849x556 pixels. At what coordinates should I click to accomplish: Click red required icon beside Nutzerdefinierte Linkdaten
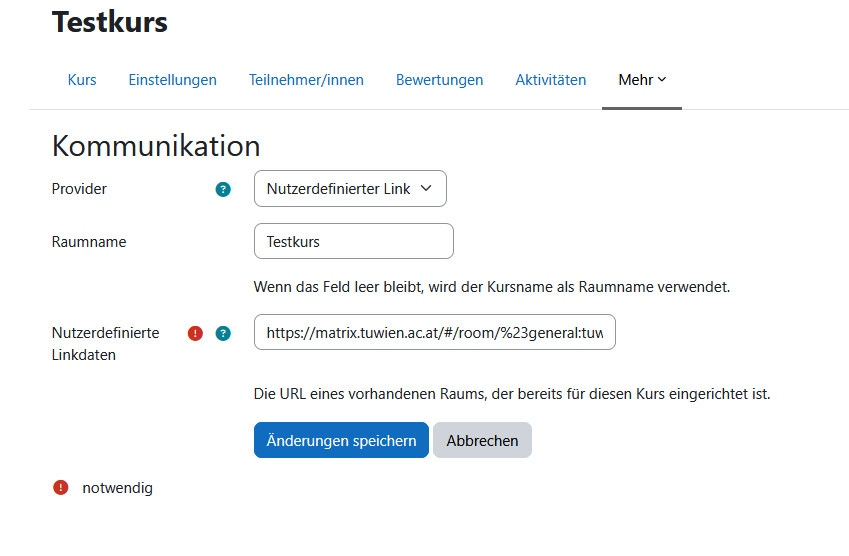(x=195, y=334)
